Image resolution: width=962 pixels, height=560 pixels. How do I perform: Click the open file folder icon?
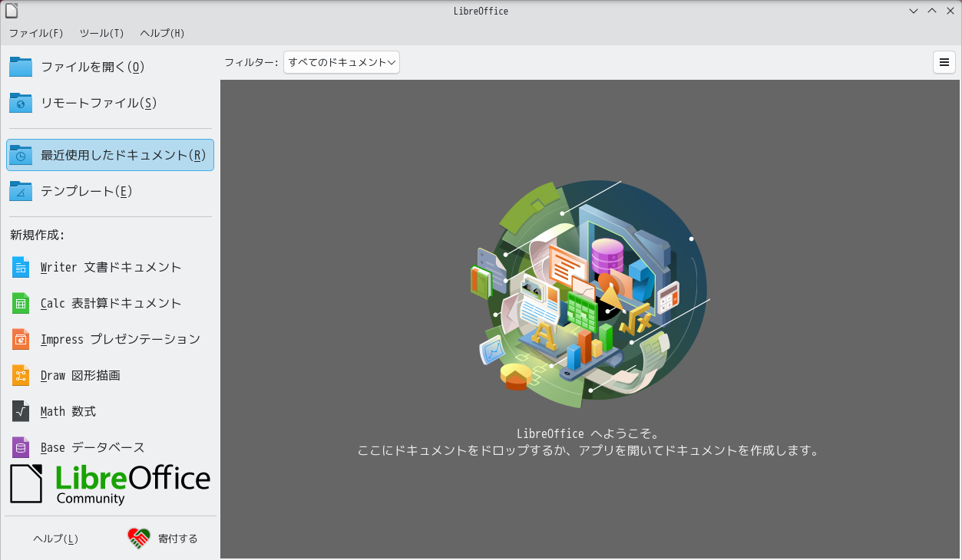(20, 67)
